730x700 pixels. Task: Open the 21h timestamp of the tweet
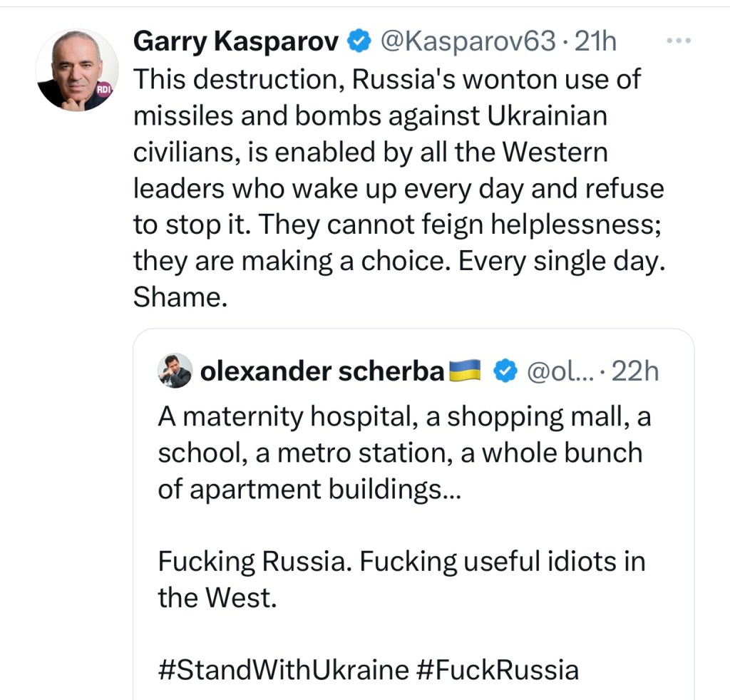(595, 43)
